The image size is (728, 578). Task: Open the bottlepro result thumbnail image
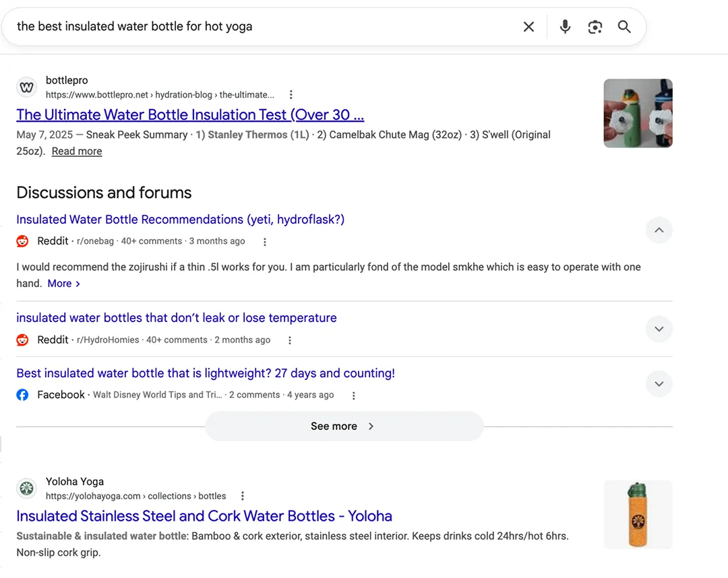638,113
